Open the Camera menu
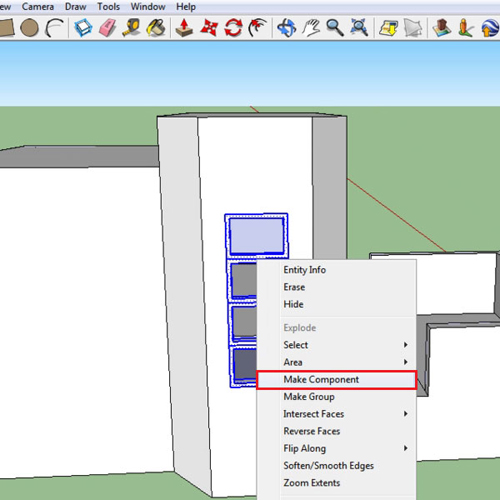Viewport: 500px width, 500px height. tap(38, 7)
